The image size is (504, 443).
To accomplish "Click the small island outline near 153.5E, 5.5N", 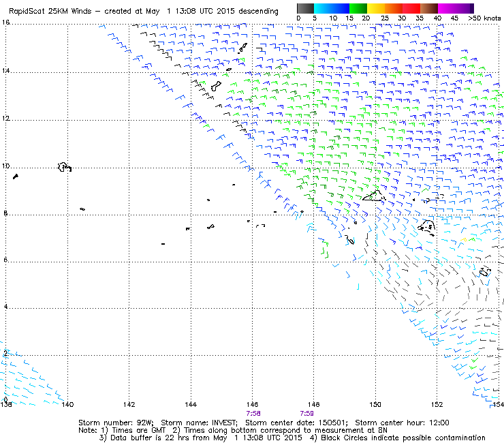I will point(485,272).
